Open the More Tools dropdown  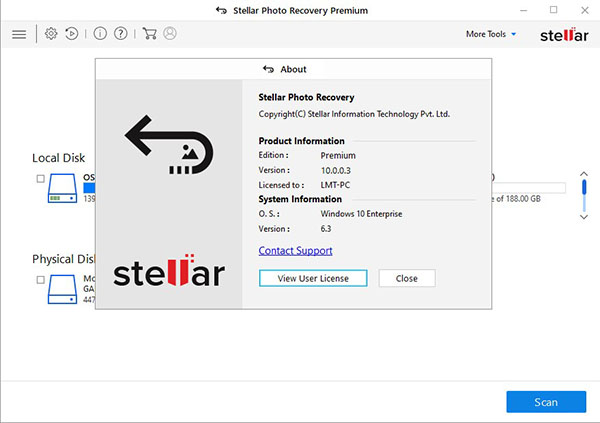coord(491,34)
